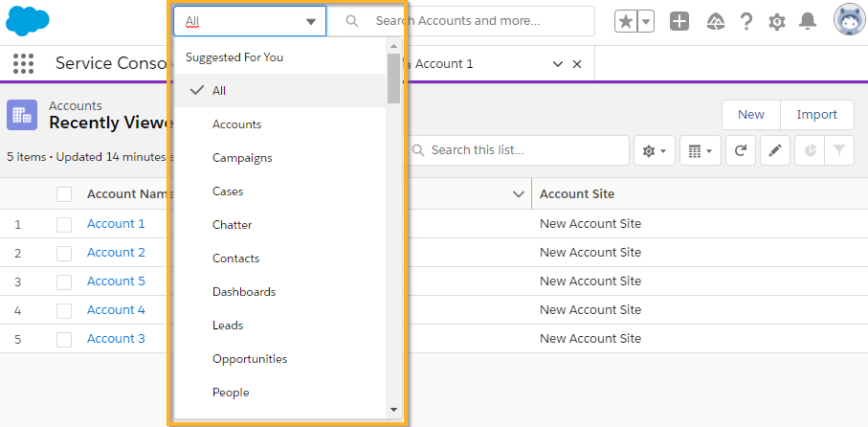Open the display-as table dropdown

(701, 150)
